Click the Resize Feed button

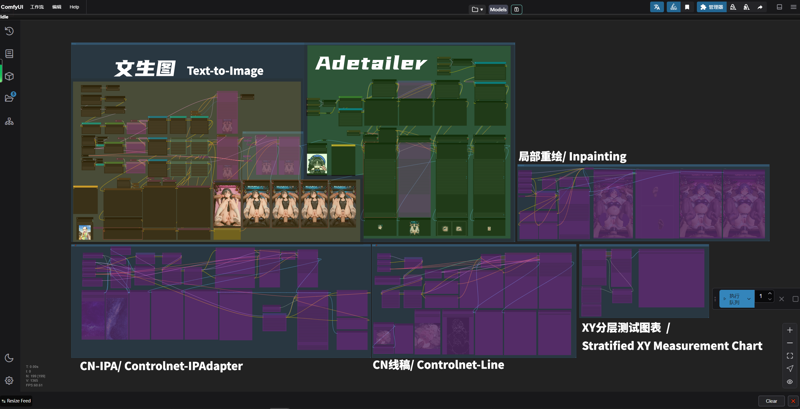[x=16, y=401]
